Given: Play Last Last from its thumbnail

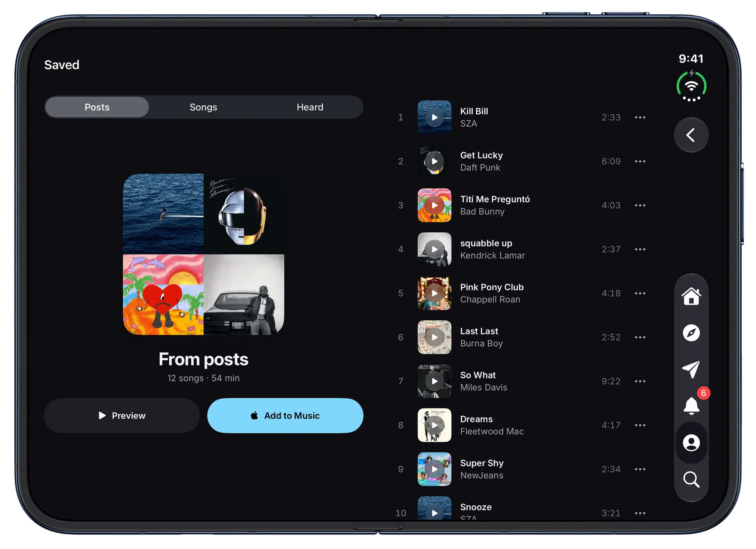Looking at the screenshot, I should (x=434, y=337).
